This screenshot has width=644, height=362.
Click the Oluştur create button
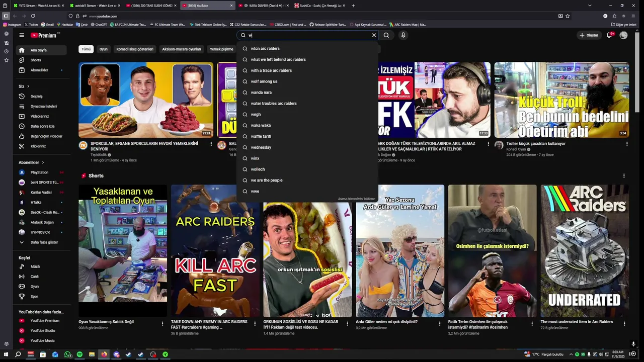(589, 35)
